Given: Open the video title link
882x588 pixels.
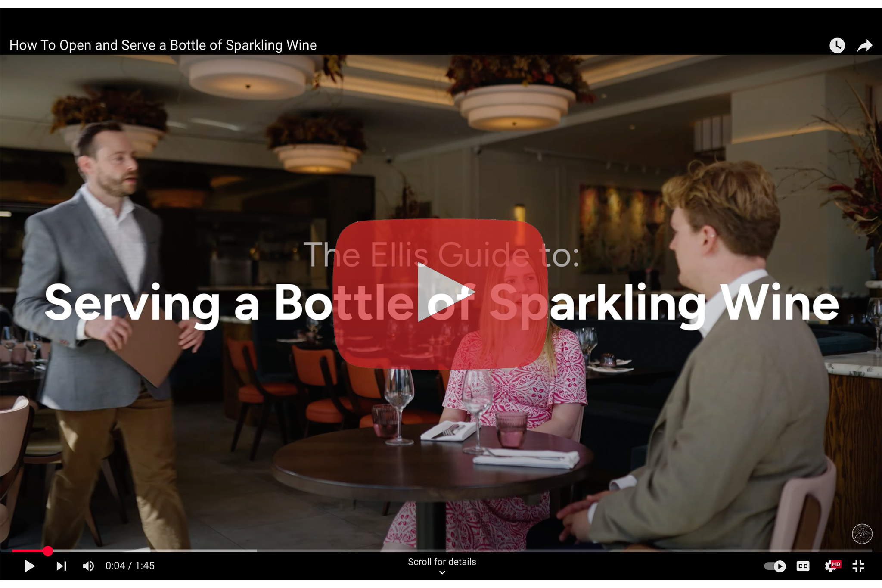Looking at the screenshot, I should click(x=163, y=45).
